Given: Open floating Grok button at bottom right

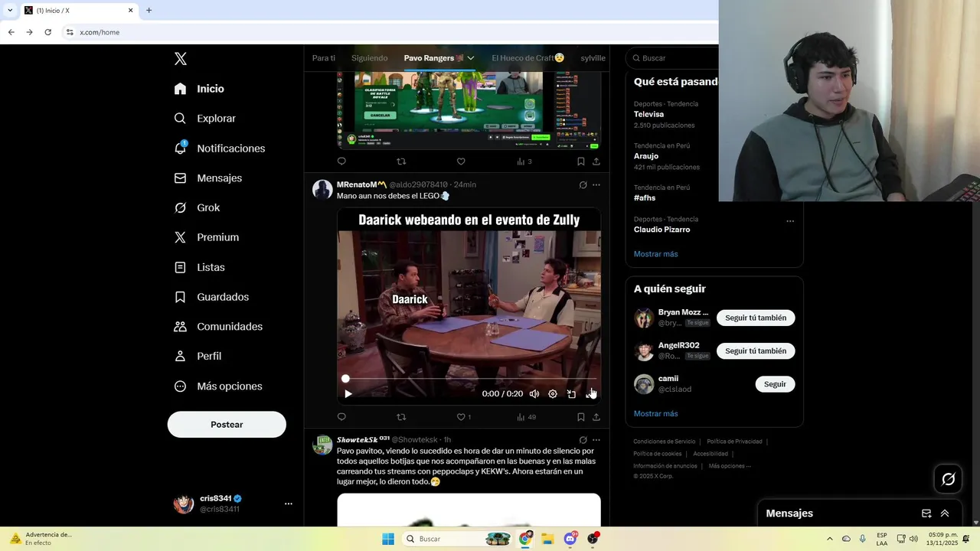Looking at the screenshot, I should click(949, 479).
